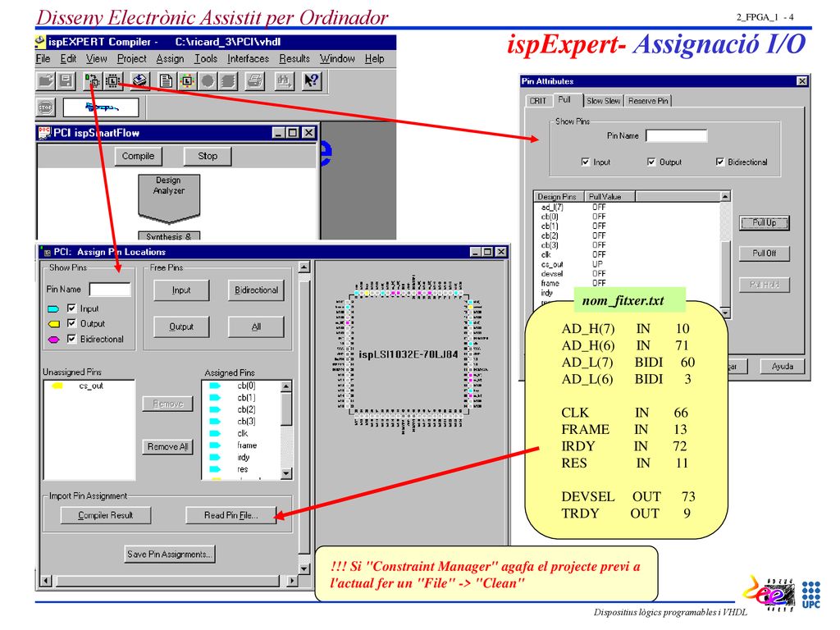The image size is (840, 630).
Task: Click the chip icon with colored pins
Action: click(x=187, y=81)
